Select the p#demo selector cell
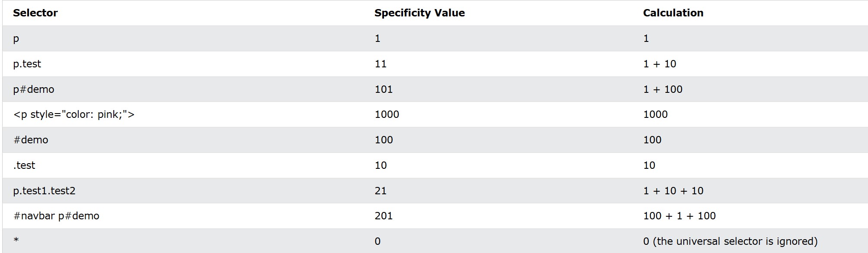This screenshot has height=253, width=868. tap(34, 89)
